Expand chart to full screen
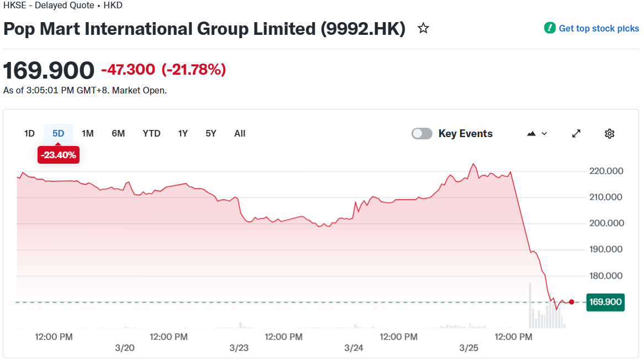Image resolution: width=644 pixels, height=360 pixels. pyautogui.click(x=576, y=133)
